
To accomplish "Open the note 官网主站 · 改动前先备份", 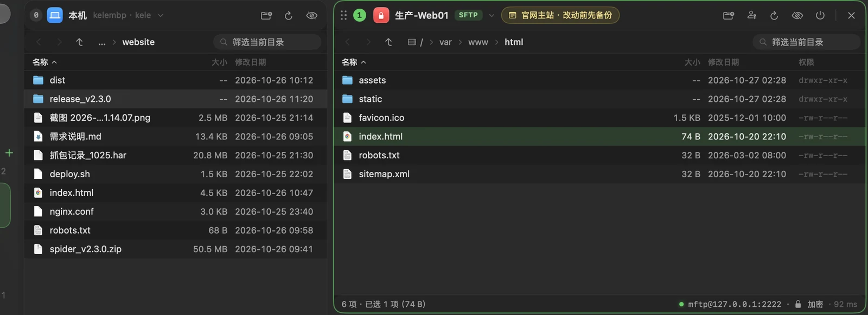I will pos(560,15).
